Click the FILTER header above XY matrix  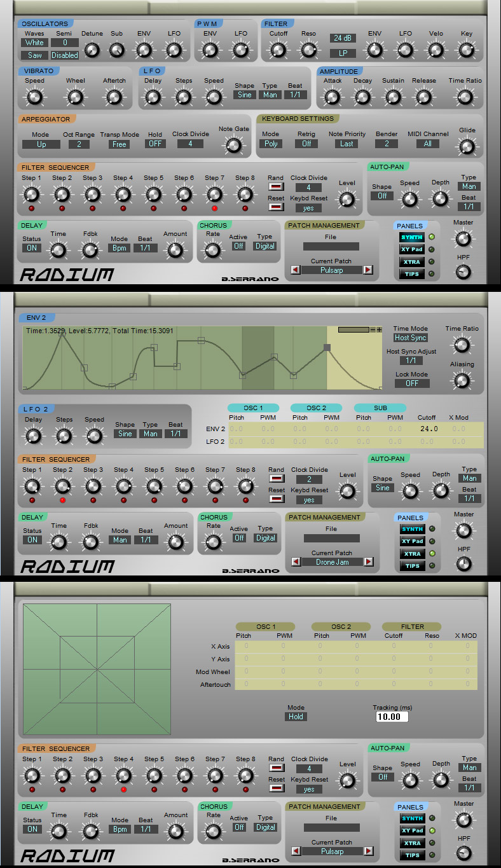pyautogui.click(x=412, y=626)
